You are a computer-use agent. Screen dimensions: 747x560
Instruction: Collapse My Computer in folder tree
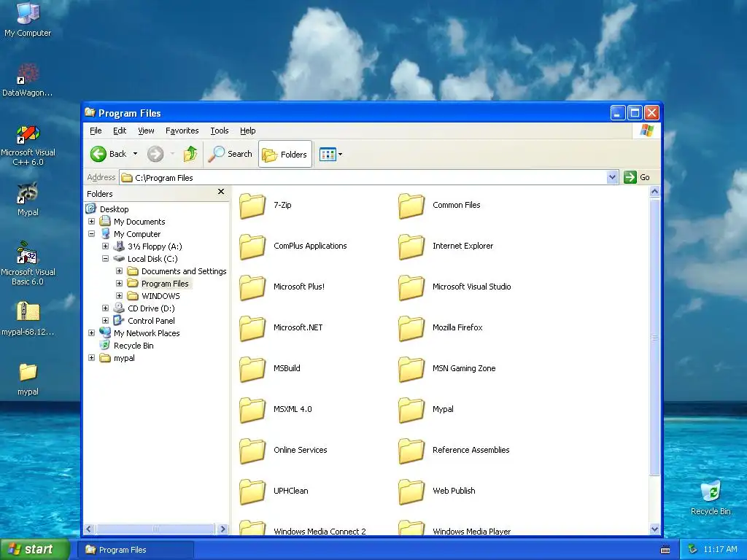click(x=91, y=234)
